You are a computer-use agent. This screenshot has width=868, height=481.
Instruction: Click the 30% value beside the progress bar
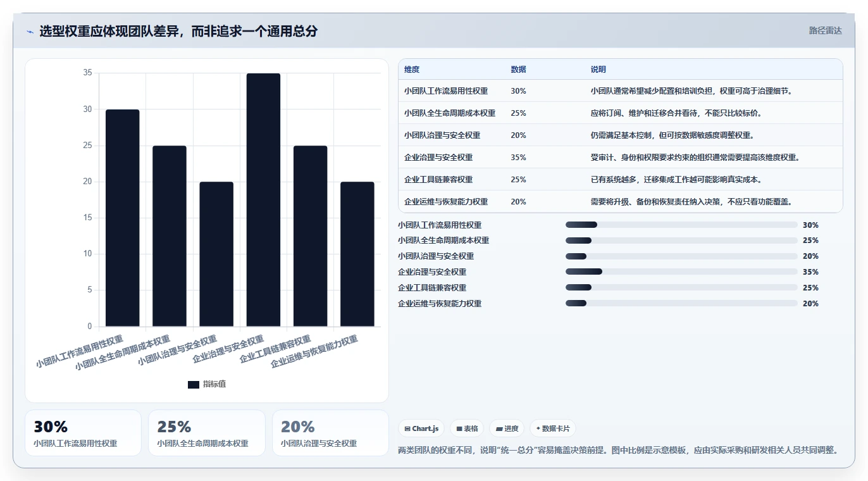coord(810,225)
